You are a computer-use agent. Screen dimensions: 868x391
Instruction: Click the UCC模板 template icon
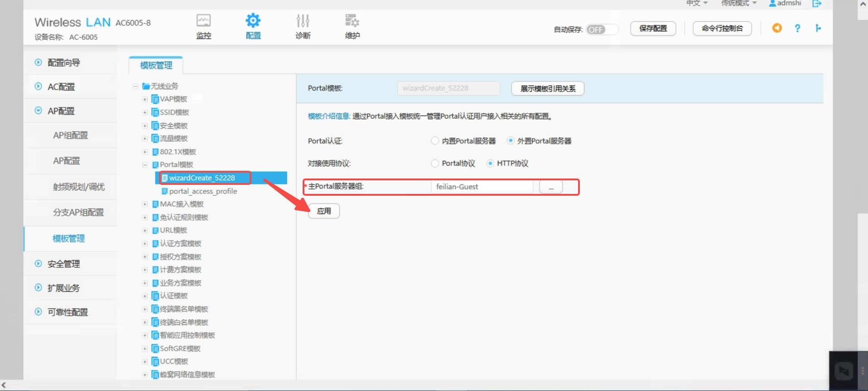[x=155, y=362]
